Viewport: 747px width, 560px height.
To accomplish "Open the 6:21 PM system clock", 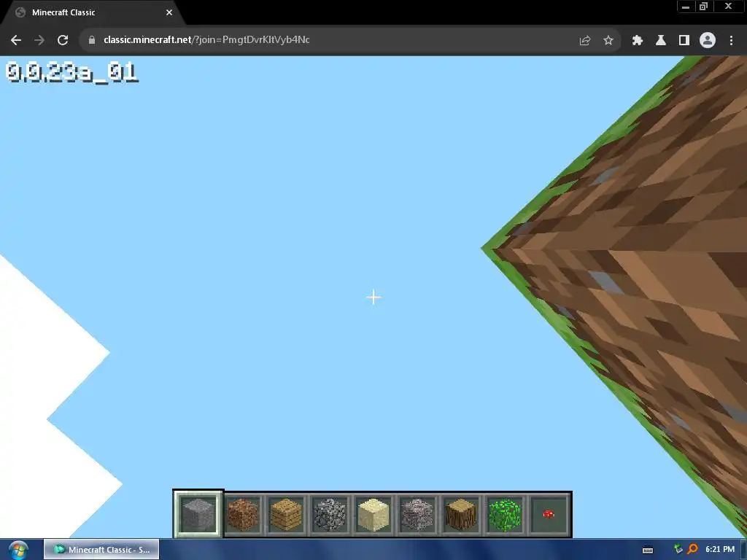I will (720, 549).
